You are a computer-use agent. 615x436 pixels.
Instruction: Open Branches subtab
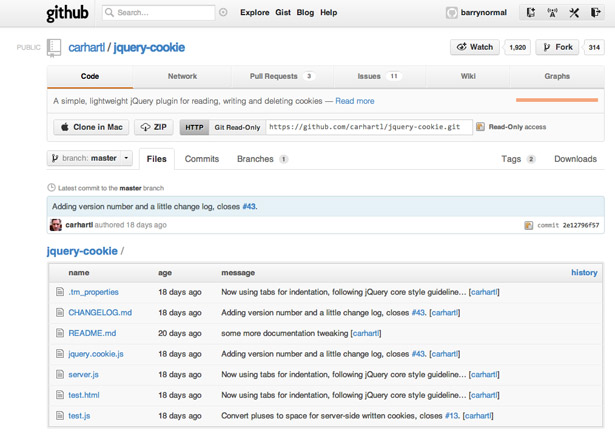262,159
